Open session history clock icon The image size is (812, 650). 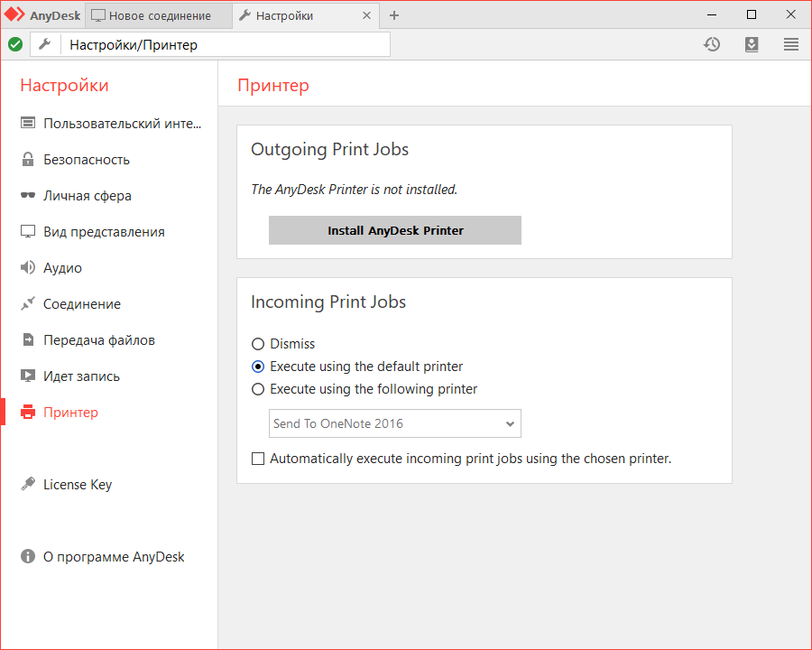click(x=712, y=44)
